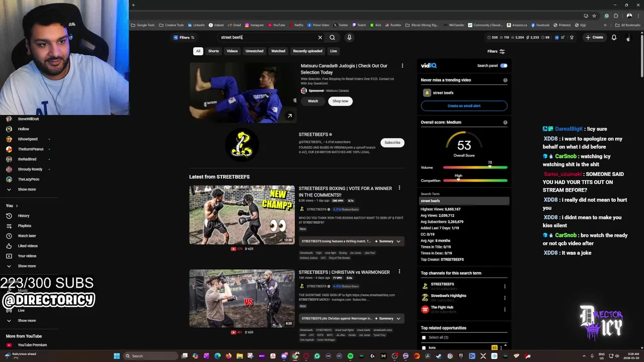Open more options for CHRISTIAN vs WARMONGER video
The image size is (644, 362).
pyautogui.click(x=399, y=271)
